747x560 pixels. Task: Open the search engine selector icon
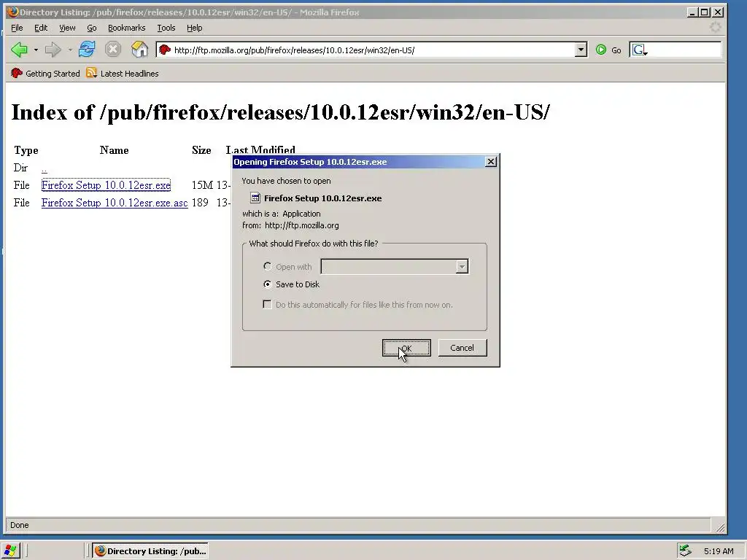639,50
